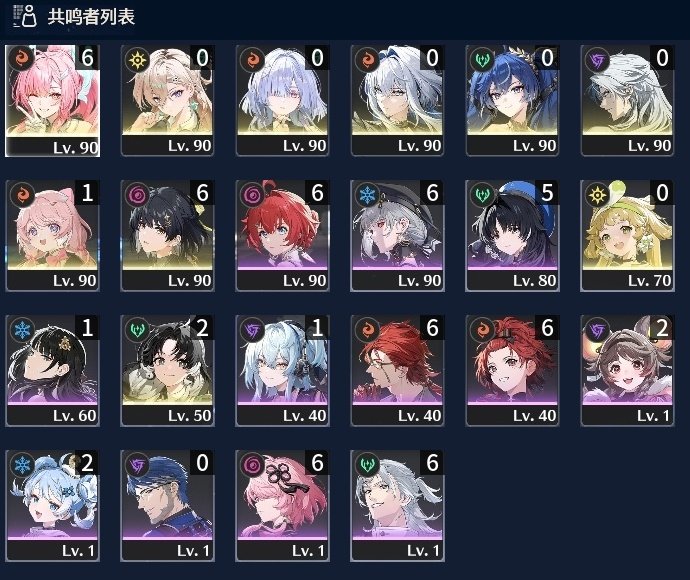The image size is (690, 580).
Task: Click the fusion element icon on pink-haired Lv. 90 card with 6
Action: click(21, 59)
